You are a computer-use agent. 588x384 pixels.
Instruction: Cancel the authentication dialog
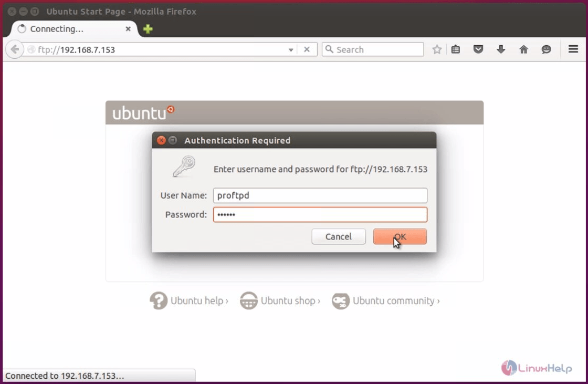pyautogui.click(x=338, y=236)
